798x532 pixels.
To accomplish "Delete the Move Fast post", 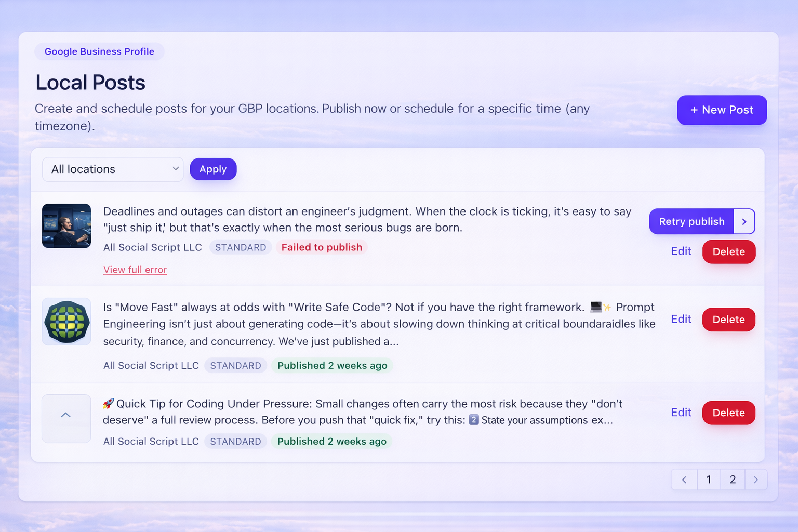I will tap(728, 319).
